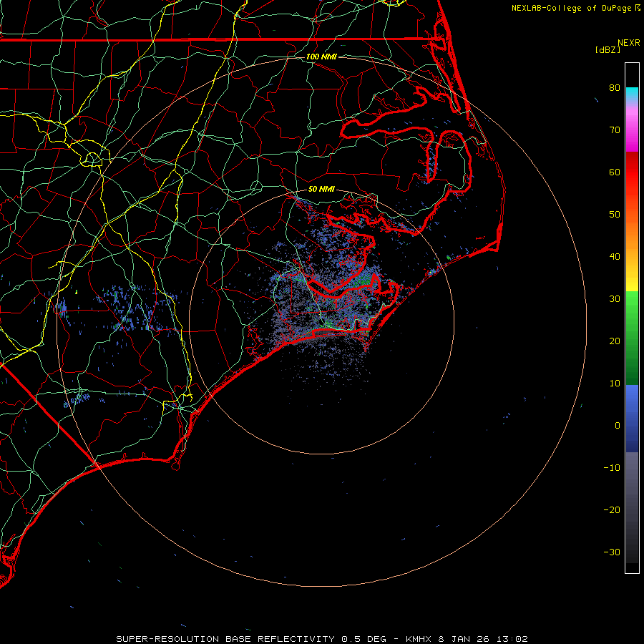Click the green 20 dBZ color bar segment
644x644 pixels.
pyautogui.click(x=632, y=341)
